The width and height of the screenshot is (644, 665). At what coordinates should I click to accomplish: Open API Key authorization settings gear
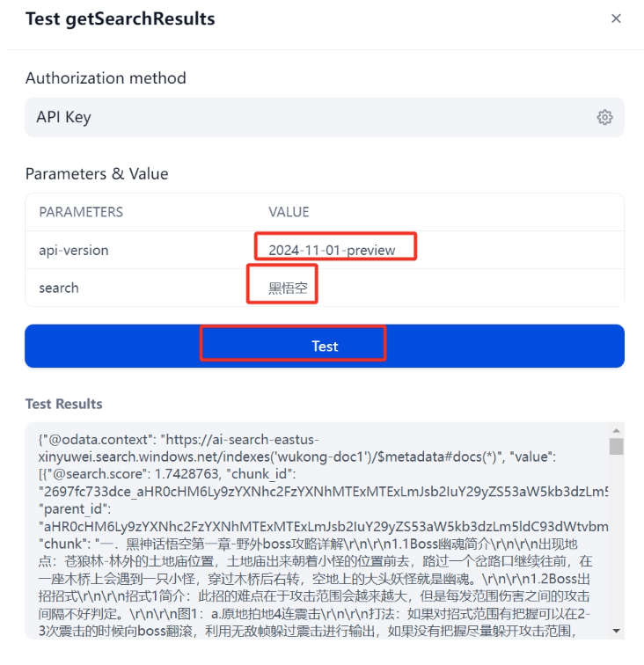pyautogui.click(x=604, y=117)
